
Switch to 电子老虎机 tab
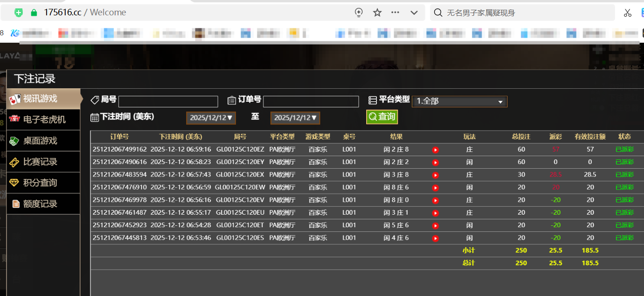click(x=44, y=120)
